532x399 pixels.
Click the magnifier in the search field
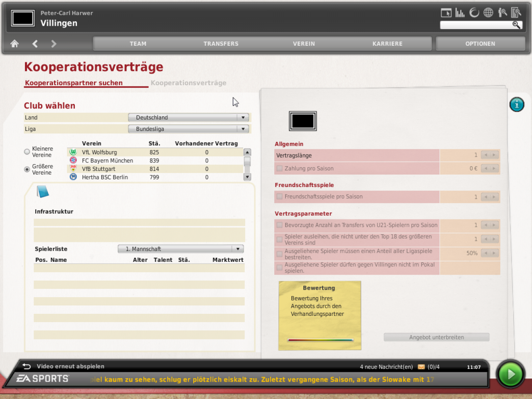tap(516, 25)
